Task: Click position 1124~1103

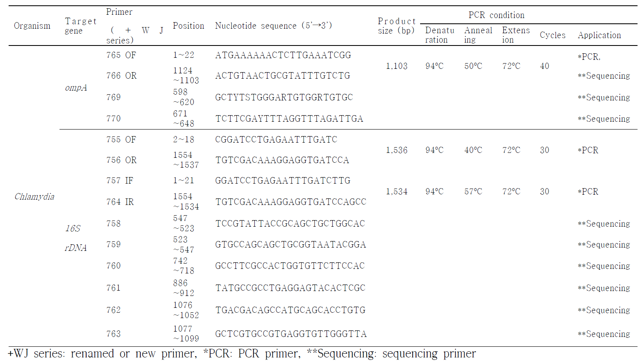Action: coord(186,76)
